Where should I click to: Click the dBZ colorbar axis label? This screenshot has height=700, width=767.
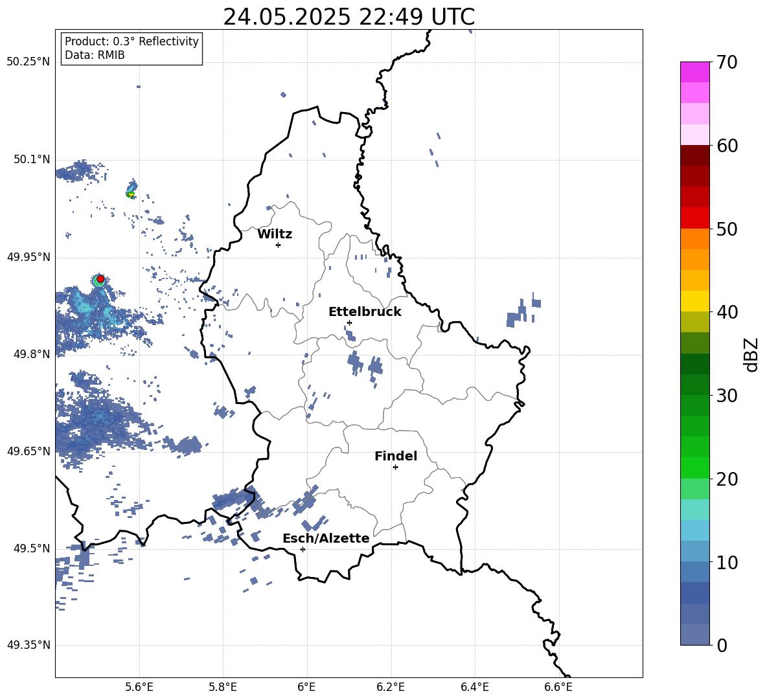pyautogui.click(x=751, y=354)
